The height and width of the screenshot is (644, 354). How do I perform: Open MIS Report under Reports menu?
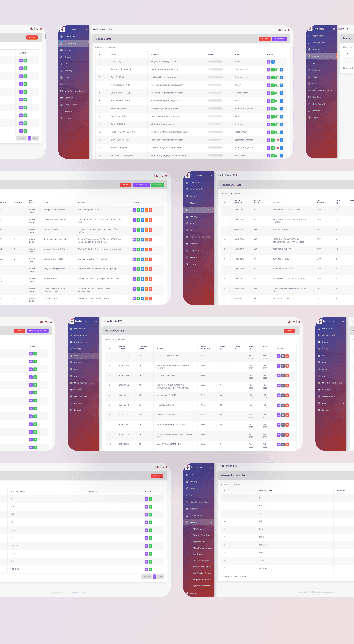point(198,529)
